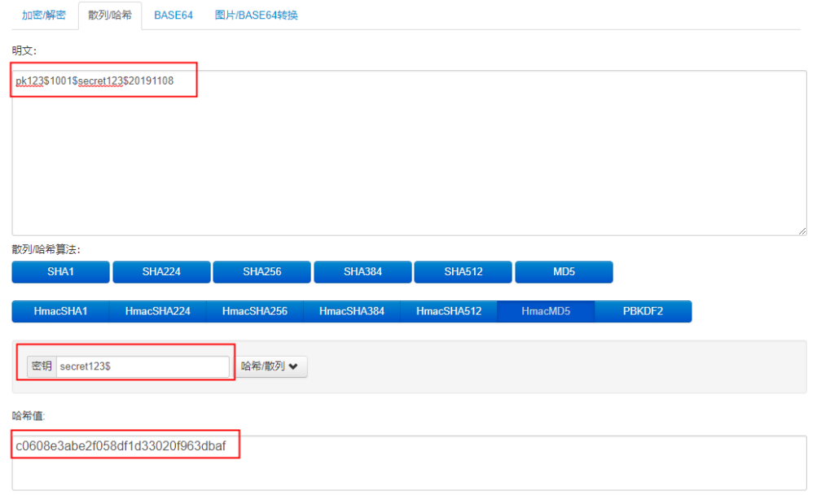
Task: Choose the SHA256 hash button
Action: [x=261, y=272]
